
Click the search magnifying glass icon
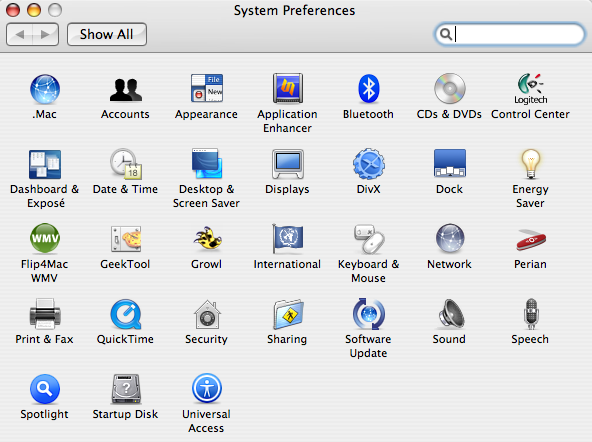pyautogui.click(x=446, y=34)
